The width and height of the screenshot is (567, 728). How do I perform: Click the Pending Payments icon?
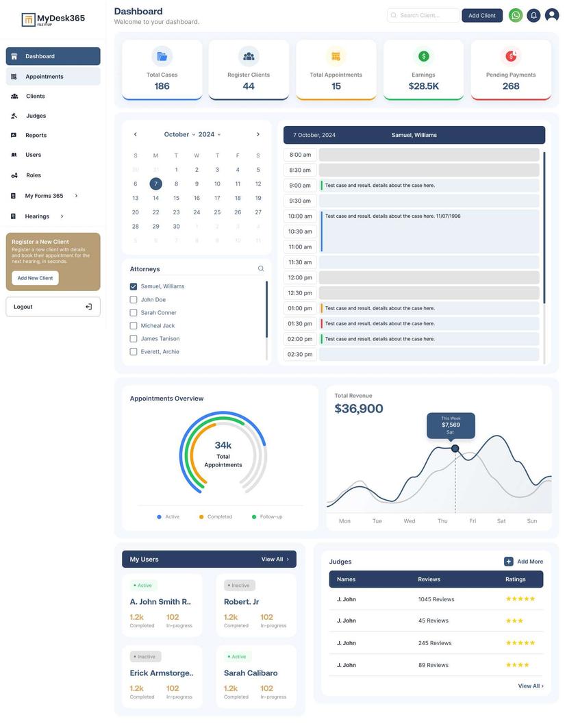511,56
